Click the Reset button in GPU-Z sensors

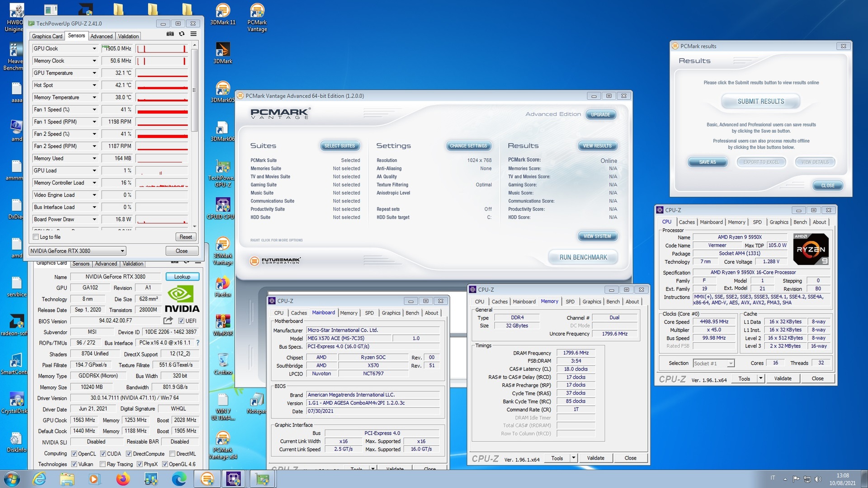pos(186,237)
